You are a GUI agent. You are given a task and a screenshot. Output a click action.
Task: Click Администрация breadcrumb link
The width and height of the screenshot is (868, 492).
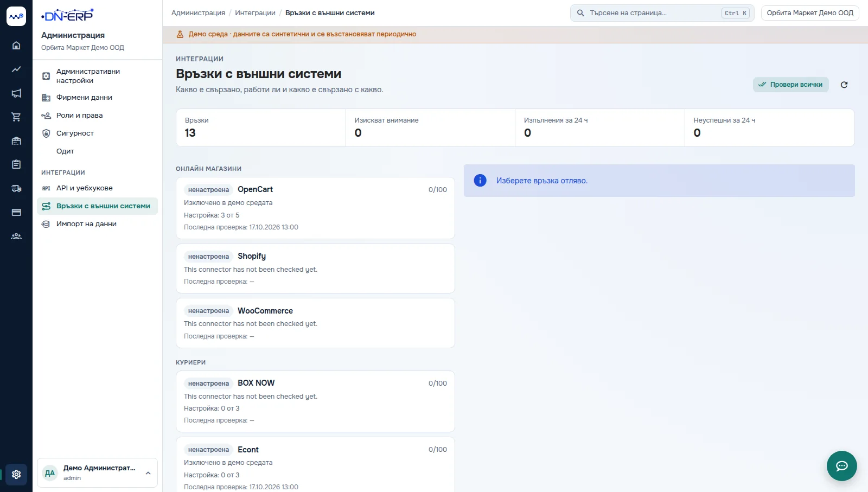point(198,13)
